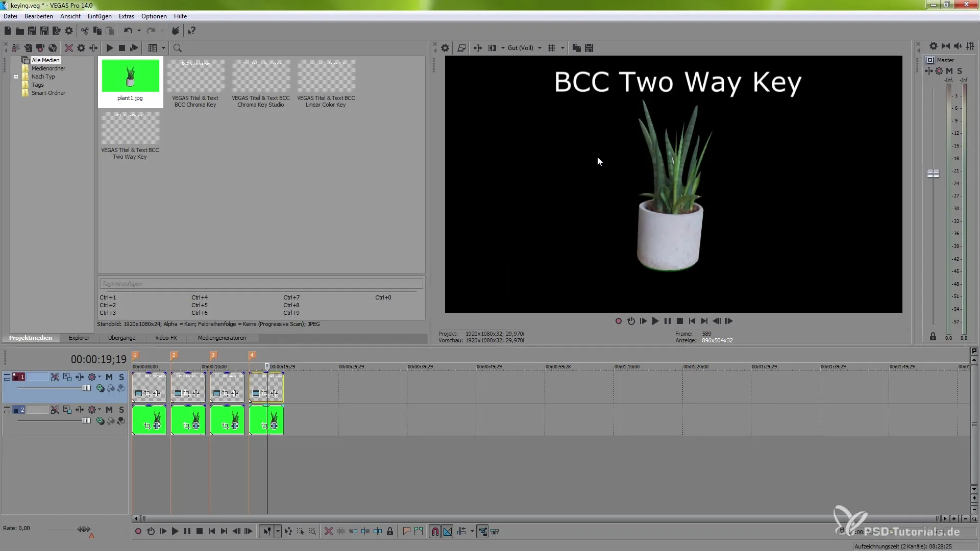Open a project with the folder icon
Image resolution: width=980 pixels, height=551 pixels.
click(19, 31)
